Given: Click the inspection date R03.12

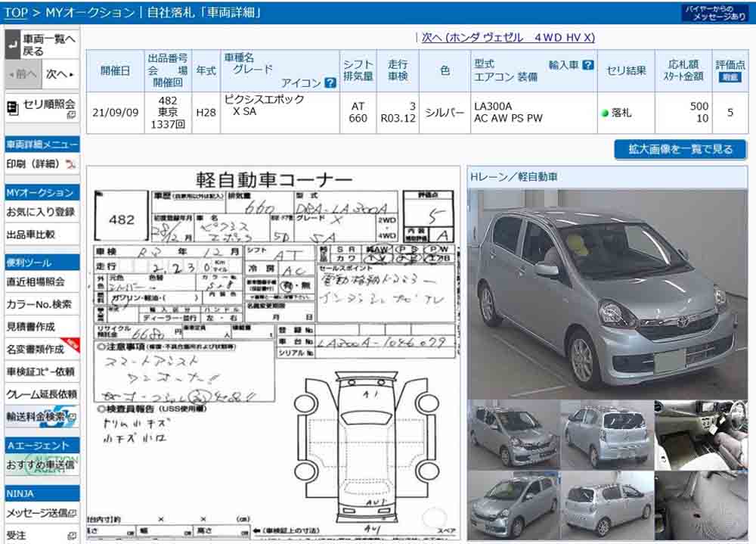Looking at the screenshot, I should [398, 119].
